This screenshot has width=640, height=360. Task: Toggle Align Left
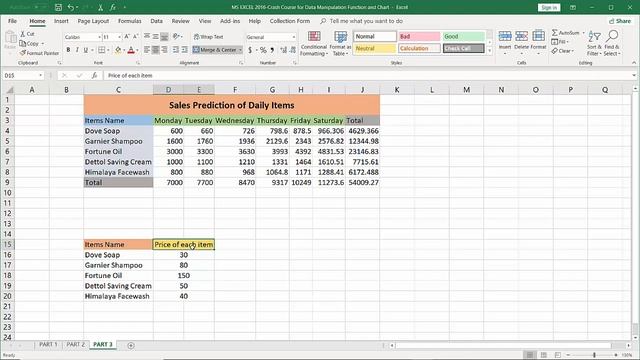click(x=147, y=50)
